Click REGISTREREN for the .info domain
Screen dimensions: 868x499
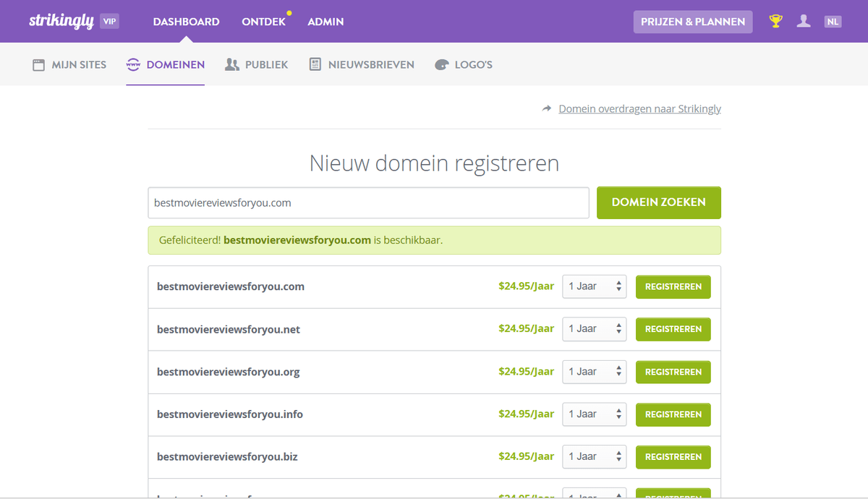[x=673, y=414]
